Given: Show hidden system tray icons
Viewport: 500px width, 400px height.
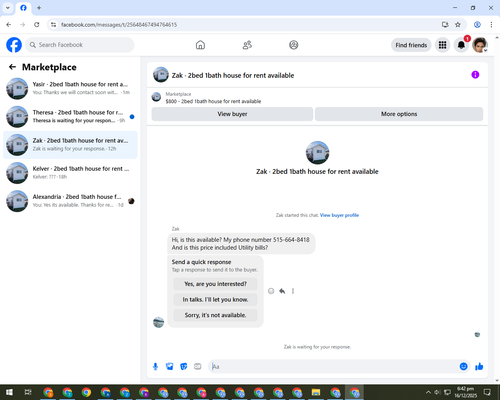Looking at the screenshot, I should coord(428,392).
